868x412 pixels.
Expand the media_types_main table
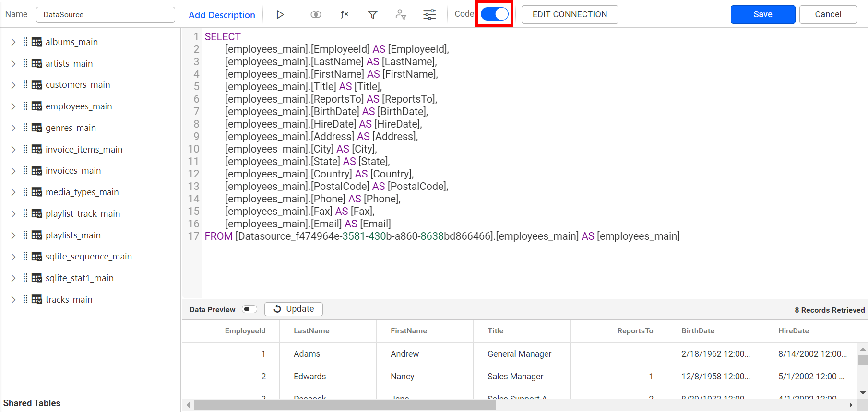(13, 192)
